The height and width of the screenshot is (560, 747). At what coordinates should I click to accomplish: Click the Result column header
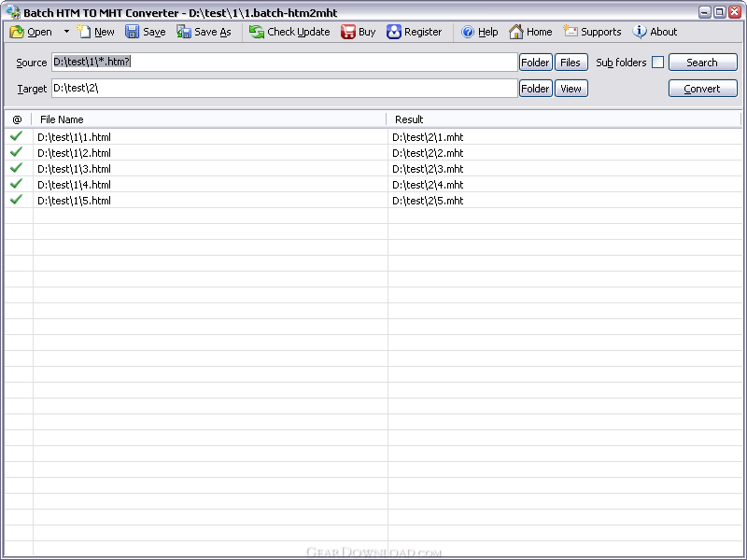pos(564,119)
